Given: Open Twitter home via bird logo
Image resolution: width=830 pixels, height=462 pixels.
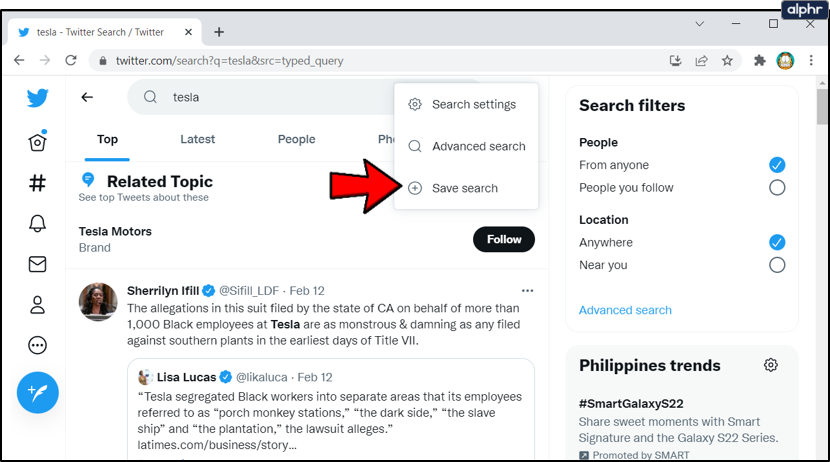Looking at the screenshot, I should (x=38, y=98).
